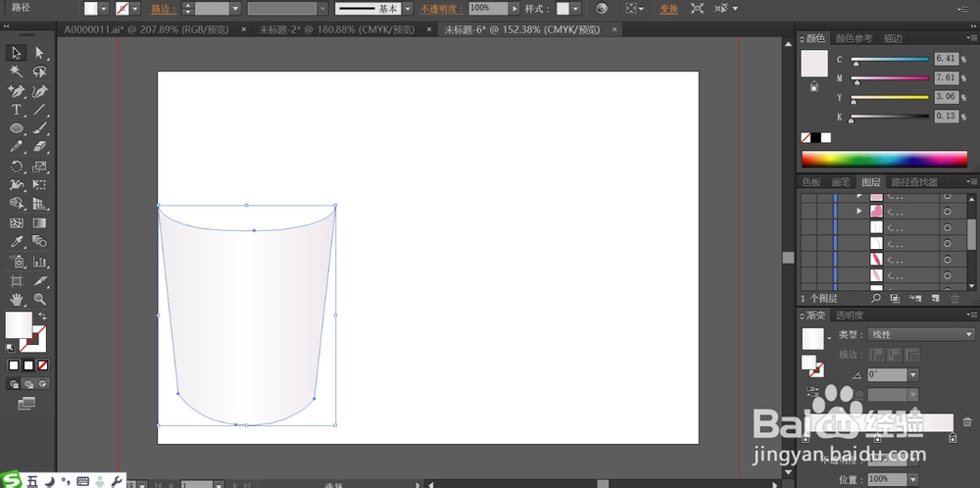The height and width of the screenshot is (488, 980).
Task: Switch to the 路径查找器 panel tab
Action: (913, 182)
